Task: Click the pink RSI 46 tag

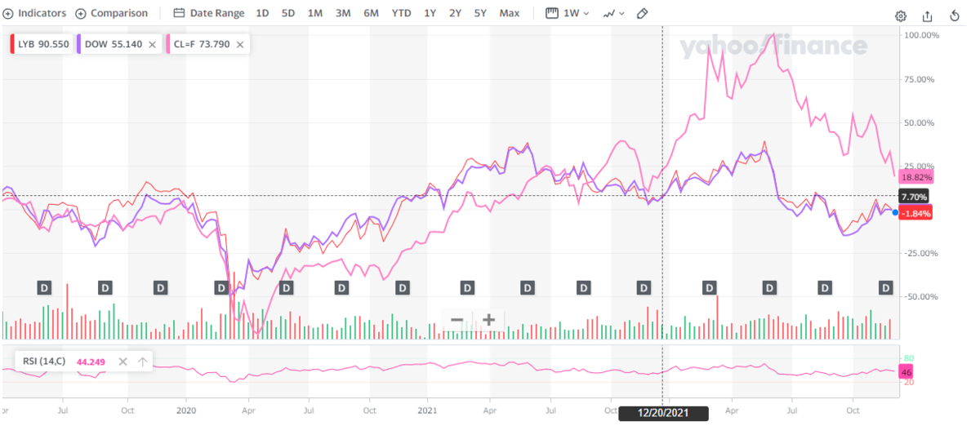Action: [x=906, y=372]
